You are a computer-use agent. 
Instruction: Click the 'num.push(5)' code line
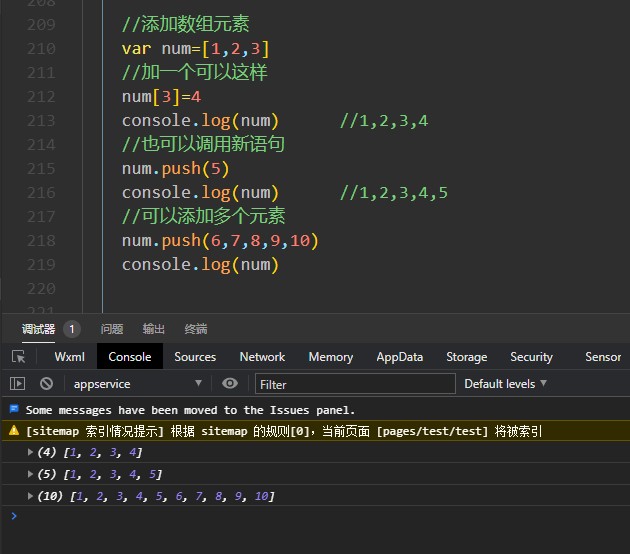[175, 169]
